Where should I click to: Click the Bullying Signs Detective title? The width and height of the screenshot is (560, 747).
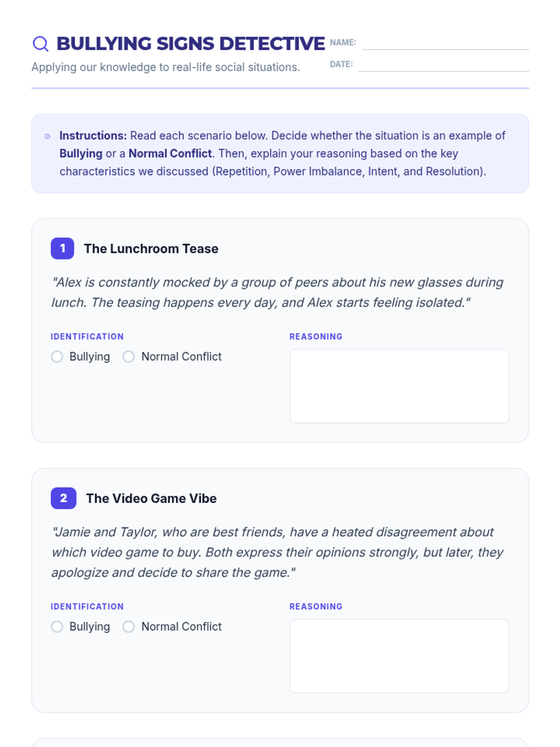pos(190,44)
